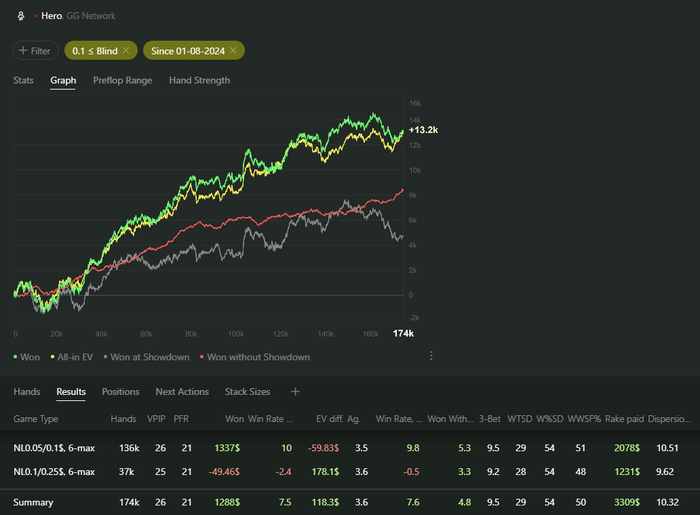Sort by PFR column header

point(181,419)
